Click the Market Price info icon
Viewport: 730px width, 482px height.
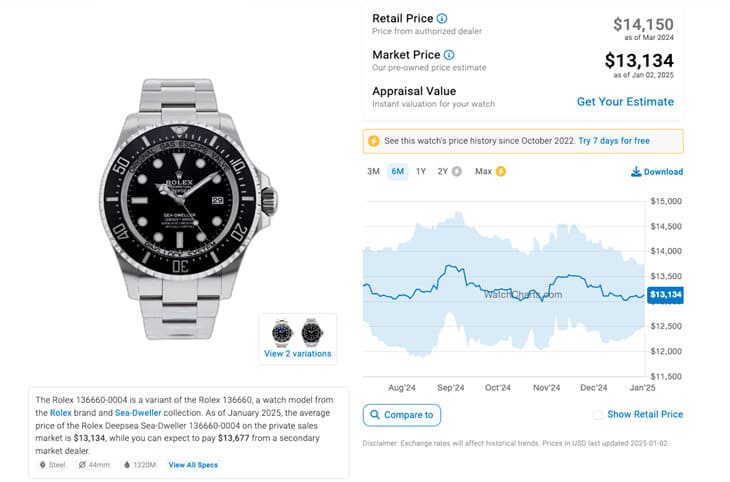(x=449, y=54)
